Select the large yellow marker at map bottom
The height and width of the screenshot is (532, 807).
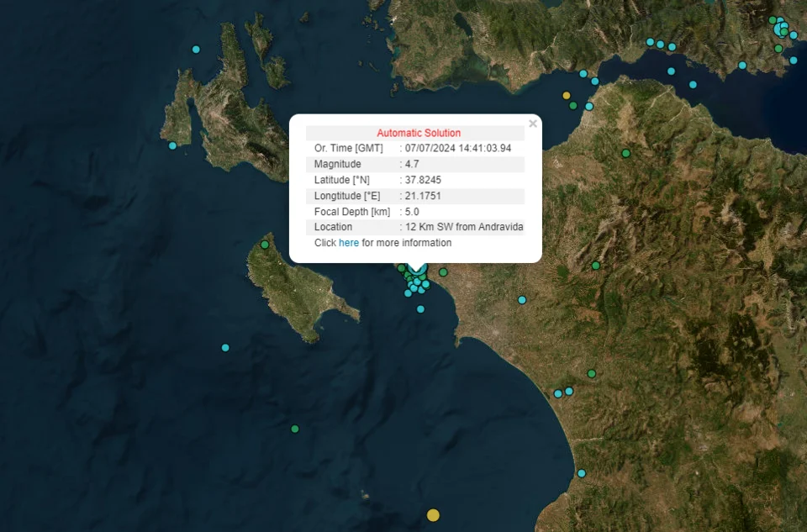(x=433, y=515)
